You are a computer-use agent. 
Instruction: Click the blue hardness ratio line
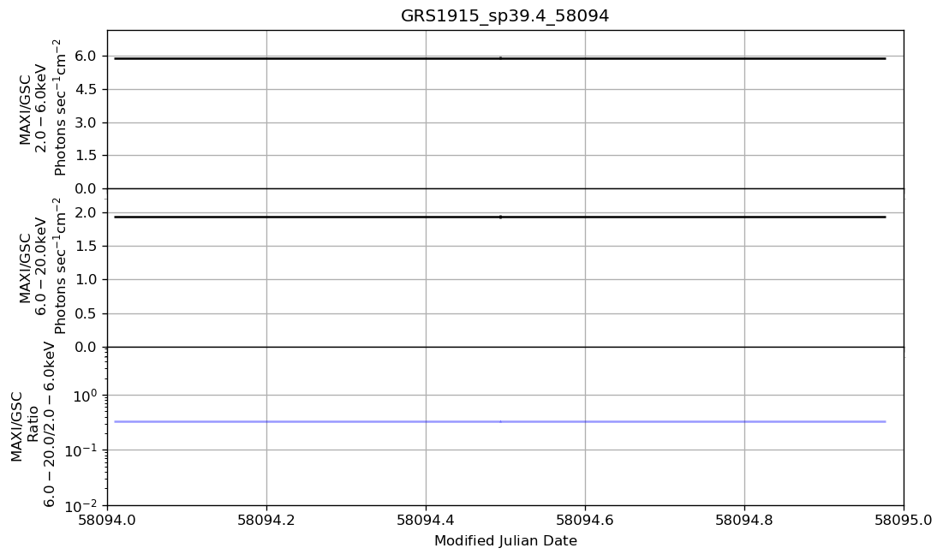click(499, 421)
